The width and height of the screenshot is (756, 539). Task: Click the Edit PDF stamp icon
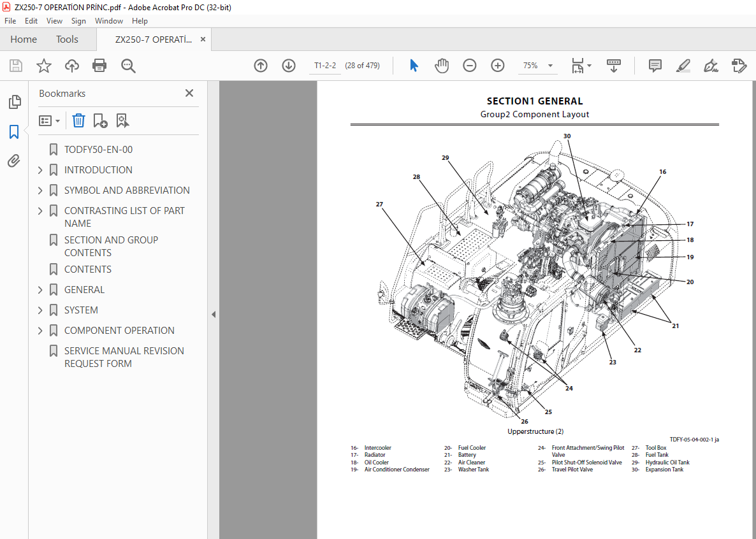(739, 66)
